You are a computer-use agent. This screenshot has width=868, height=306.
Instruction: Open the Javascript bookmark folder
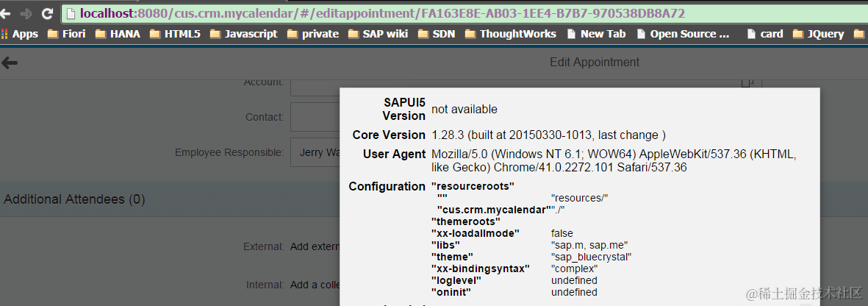(x=243, y=34)
